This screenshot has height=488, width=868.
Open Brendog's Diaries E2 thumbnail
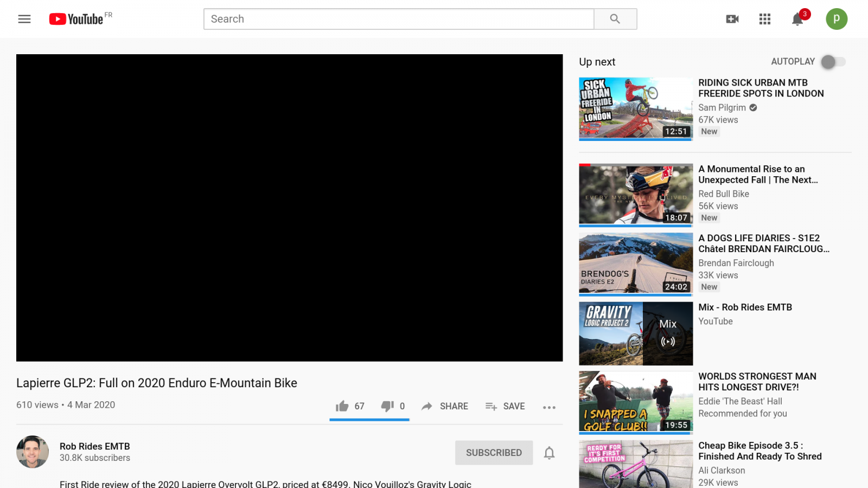[x=636, y=264]
